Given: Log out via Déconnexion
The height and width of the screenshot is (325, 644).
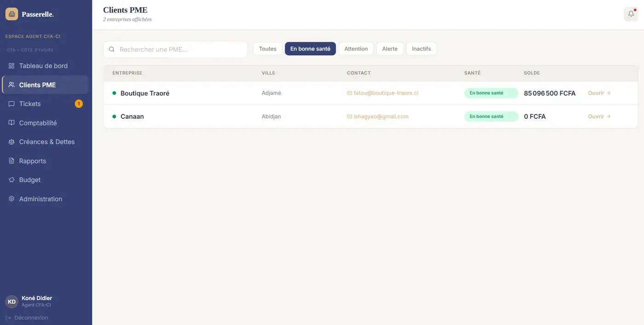Looking at the screenshot, I should (x=27, y=318).
